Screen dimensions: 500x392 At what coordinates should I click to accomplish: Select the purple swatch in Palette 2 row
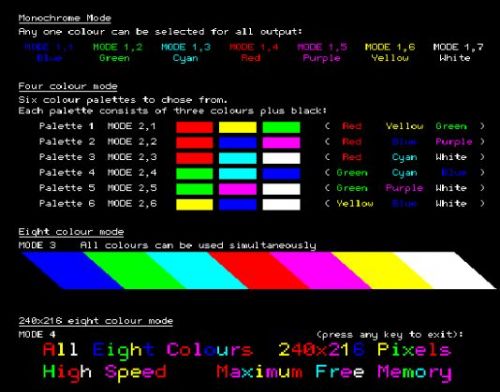click(281, 143)
